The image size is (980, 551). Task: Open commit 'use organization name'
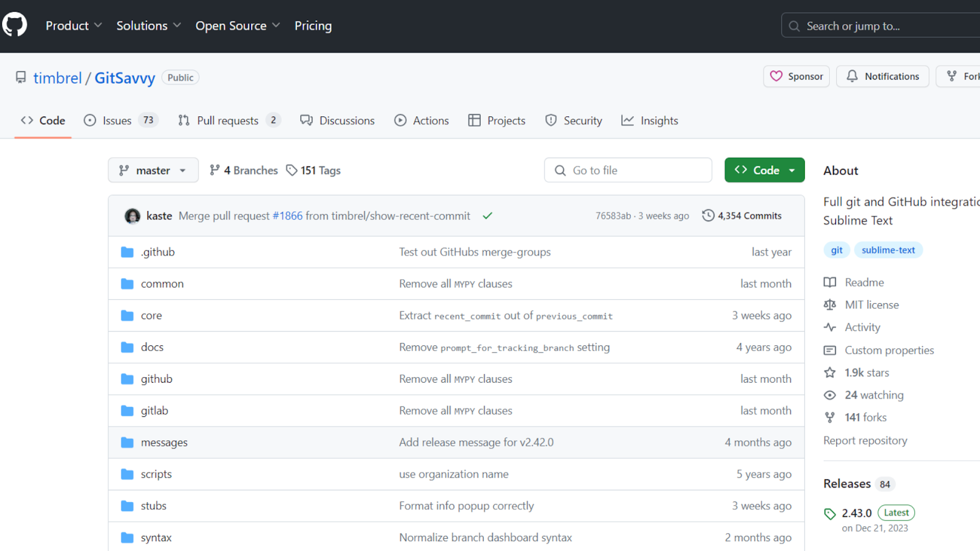tap(454, 474)
